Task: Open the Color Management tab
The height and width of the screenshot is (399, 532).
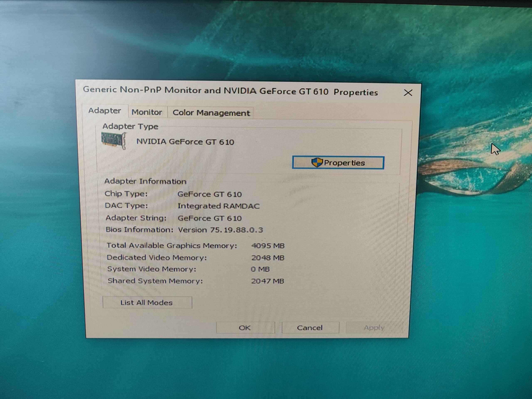Action: click(211, 113)
